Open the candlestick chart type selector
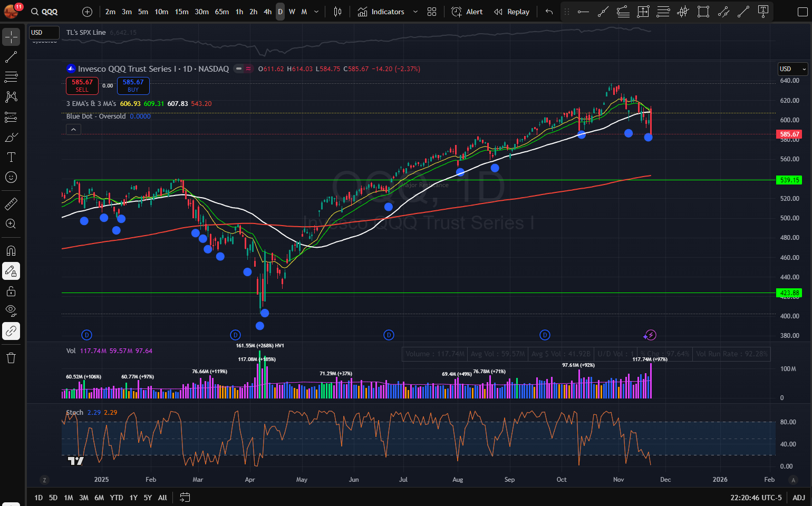 click(x=338, y=12)
